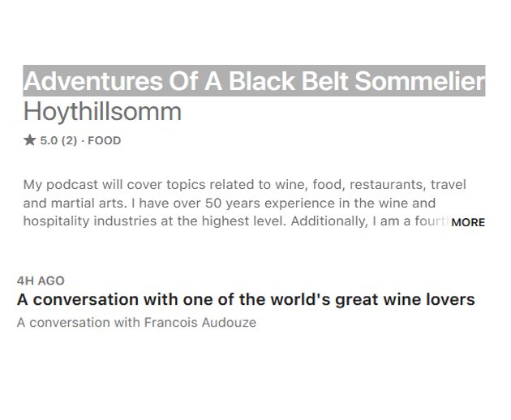This screenshot has width=511, height=420.
Task: Click the Hoythillsomm author name
Action: coord(102,111)
